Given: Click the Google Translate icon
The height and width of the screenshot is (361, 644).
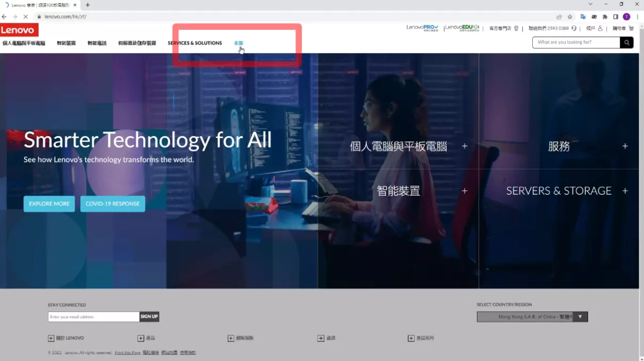Looking at the screenshot, I should click(x=583, y=16).
